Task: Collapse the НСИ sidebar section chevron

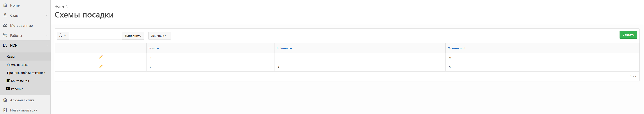Action: [x=47, y=45]
